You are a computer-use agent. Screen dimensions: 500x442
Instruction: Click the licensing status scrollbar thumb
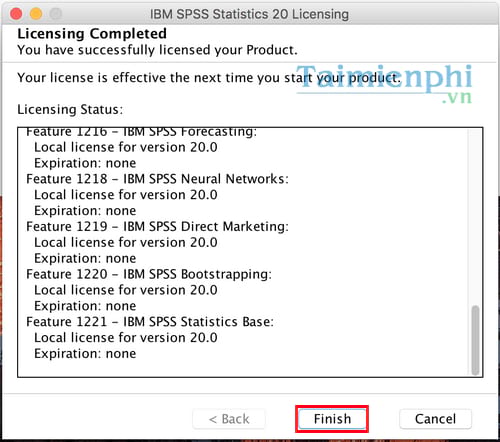tap(475, 340)
